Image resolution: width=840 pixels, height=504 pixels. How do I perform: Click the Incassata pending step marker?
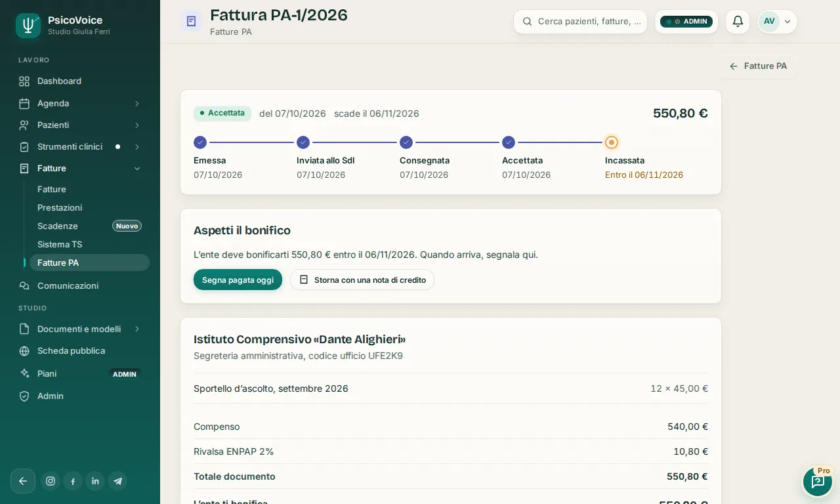pyautogui.click(x=612, y=142)
